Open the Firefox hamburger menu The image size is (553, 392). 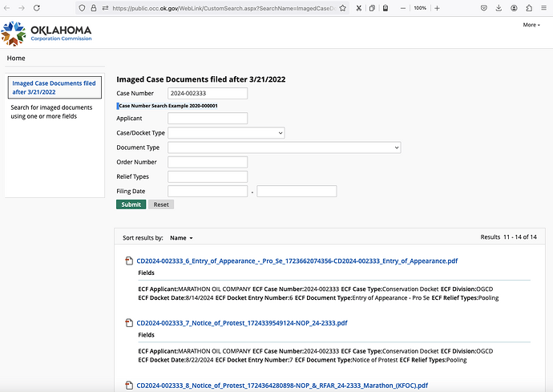click(543, 7)
